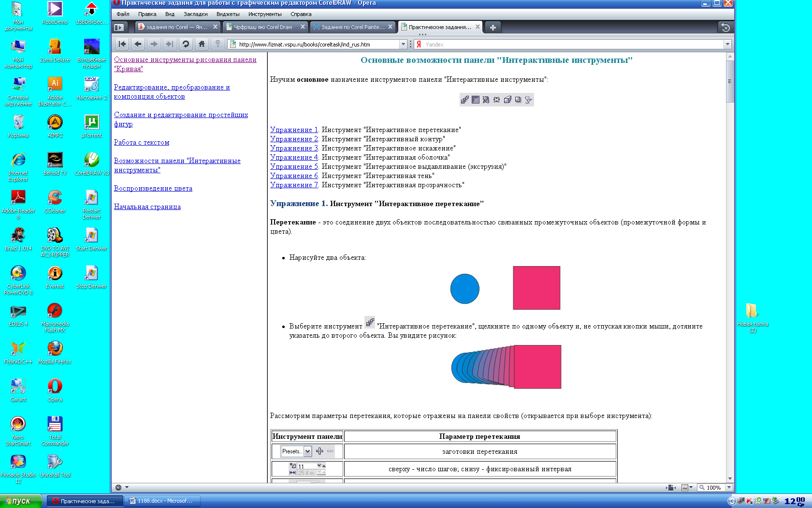Open link 'Начальная страница'

click(147, 207)
